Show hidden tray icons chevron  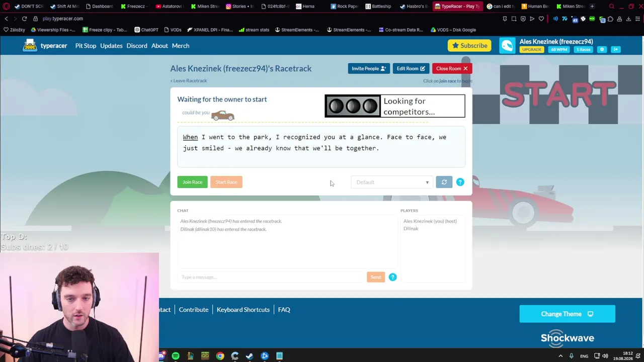pos(560,356)
